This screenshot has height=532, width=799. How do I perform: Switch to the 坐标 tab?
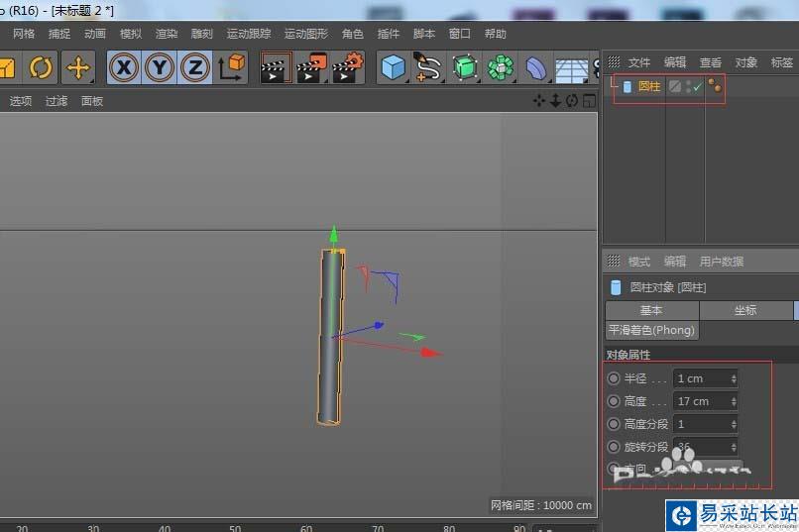pyautogui.click(x=746, y=310)
